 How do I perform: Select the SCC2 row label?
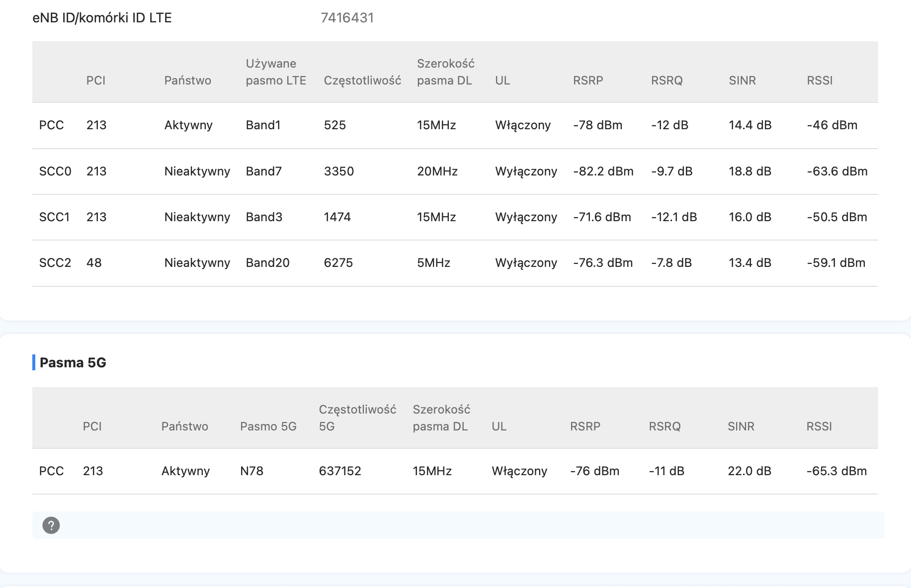tap(55, 263)
